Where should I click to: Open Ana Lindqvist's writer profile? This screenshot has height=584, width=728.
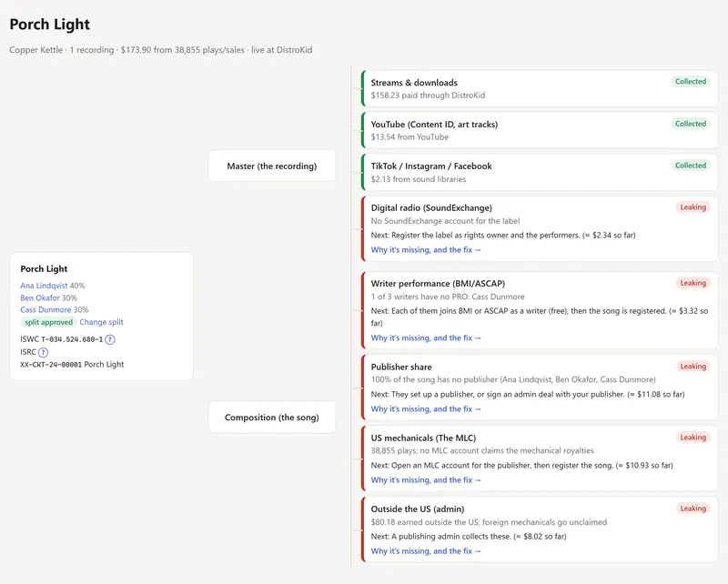point(44,286)
